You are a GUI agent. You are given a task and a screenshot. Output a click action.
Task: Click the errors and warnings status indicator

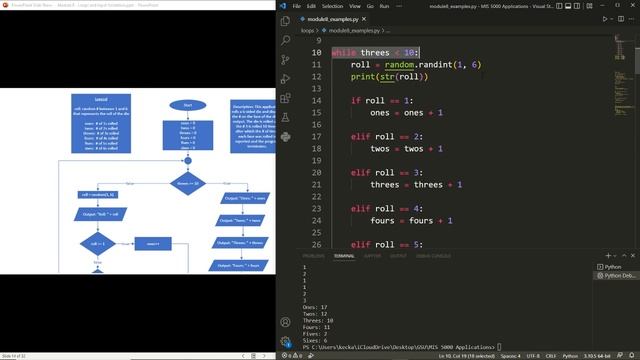pos(292,356)
